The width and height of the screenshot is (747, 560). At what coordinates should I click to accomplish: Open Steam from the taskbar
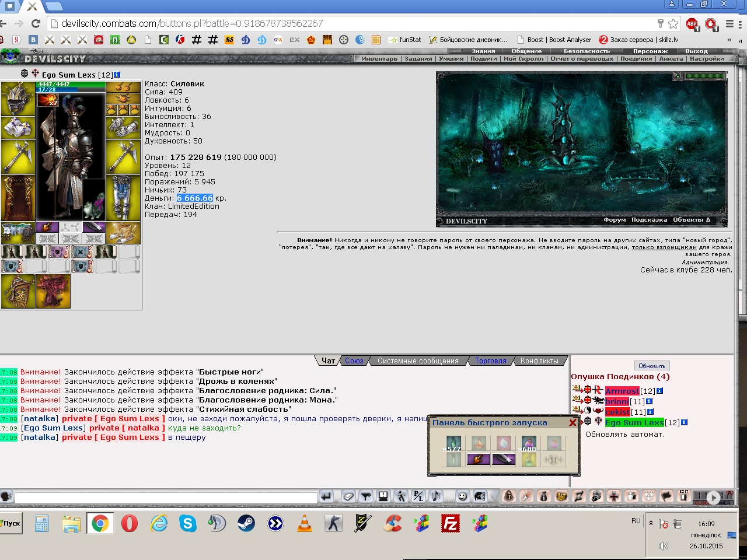click(x=246, y=523)
